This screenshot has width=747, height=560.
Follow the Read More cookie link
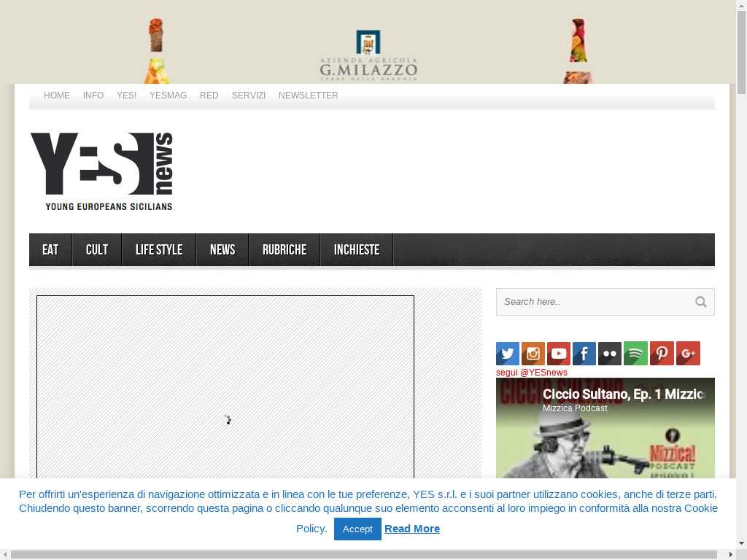pos(412,529)
